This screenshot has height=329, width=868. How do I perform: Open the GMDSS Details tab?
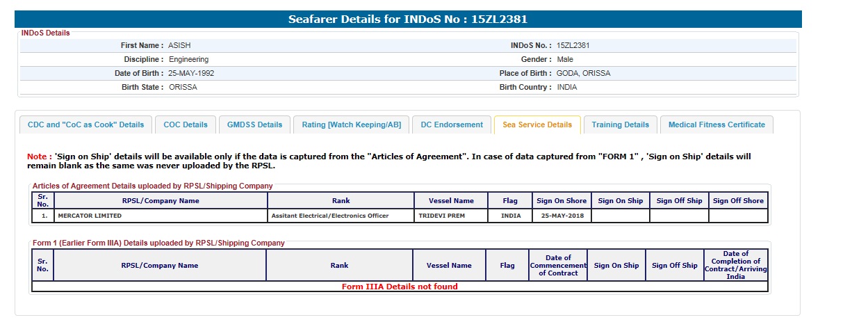pos(255,125)
